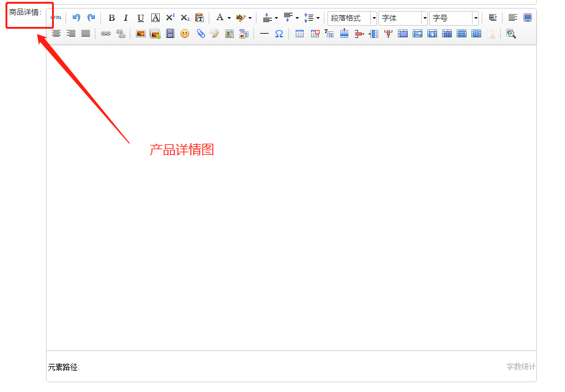
Task: Delete the current table
Action: click(x=315, y=34)
